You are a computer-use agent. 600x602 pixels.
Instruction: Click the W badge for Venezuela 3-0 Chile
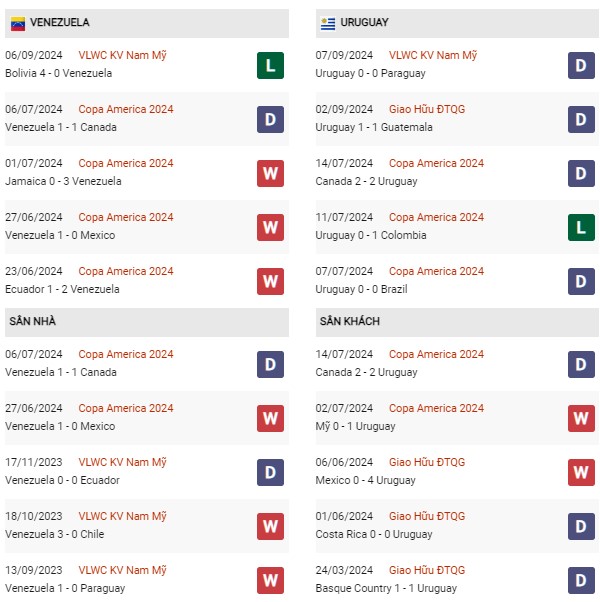point(270,526)
